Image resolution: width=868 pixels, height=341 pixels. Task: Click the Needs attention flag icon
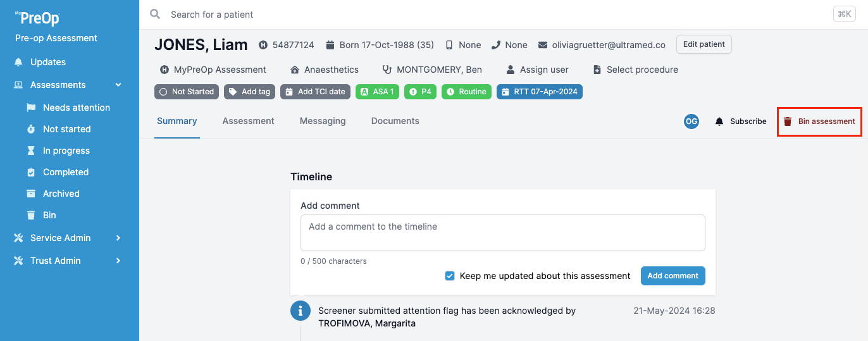pos(31,108)
